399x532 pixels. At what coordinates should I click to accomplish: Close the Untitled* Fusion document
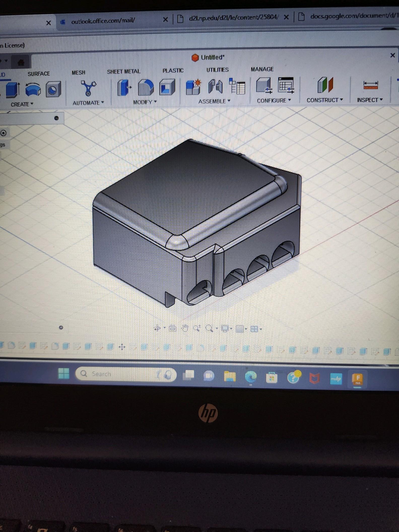[x=392, y=55]
